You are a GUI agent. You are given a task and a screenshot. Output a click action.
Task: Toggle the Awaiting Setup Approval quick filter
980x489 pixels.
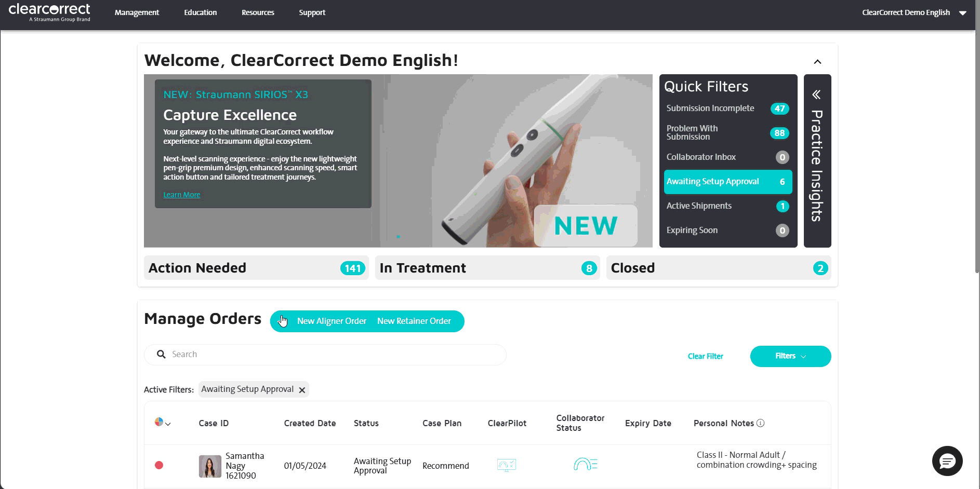(727, 182)
